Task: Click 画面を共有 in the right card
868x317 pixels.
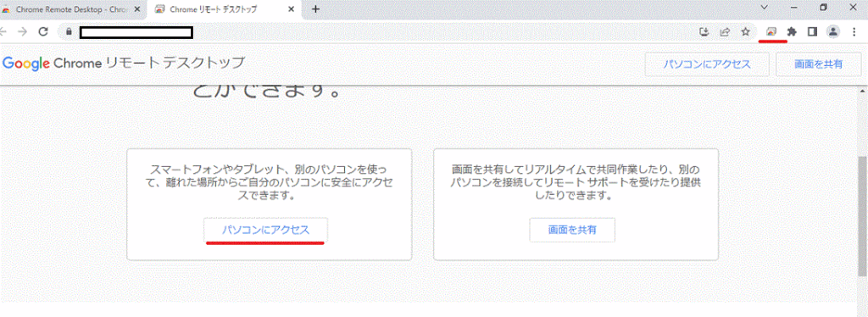Action: [572, 230]
